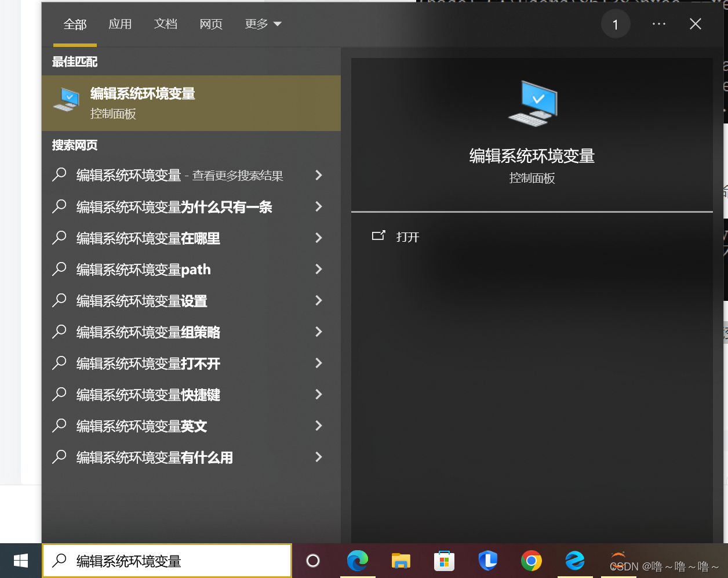Open the ellipsis options menu
Viewport: 728px width, 578px height.
658,24
